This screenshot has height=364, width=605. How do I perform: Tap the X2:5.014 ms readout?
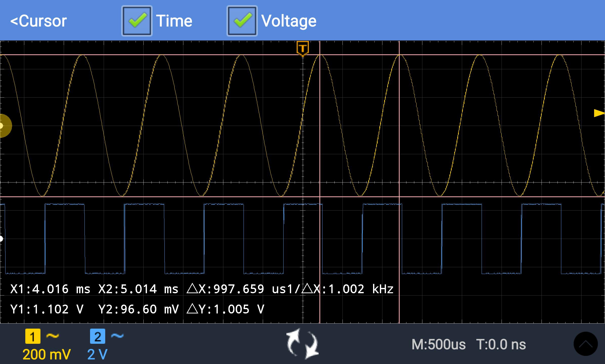(138, 289)
